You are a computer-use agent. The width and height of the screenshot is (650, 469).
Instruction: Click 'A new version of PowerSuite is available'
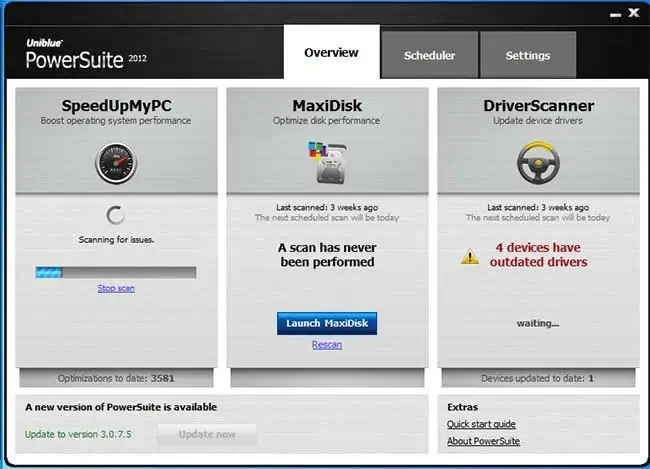click(121, 407)
